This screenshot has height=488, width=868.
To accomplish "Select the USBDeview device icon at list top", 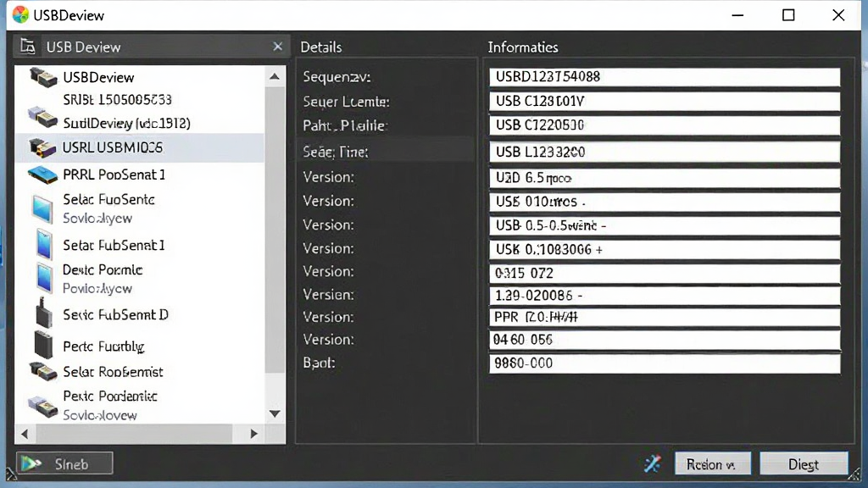I will click(x=43, y=77).
